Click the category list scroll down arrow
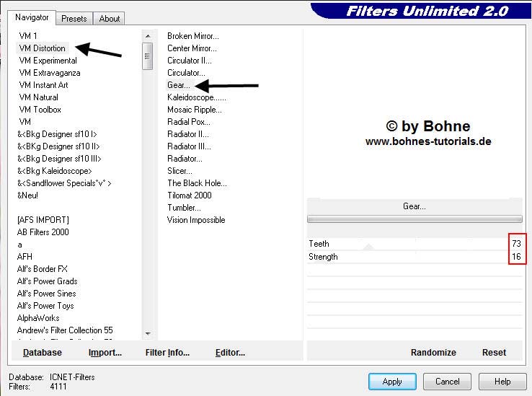 pyautogui.click(x=148, y=333)
